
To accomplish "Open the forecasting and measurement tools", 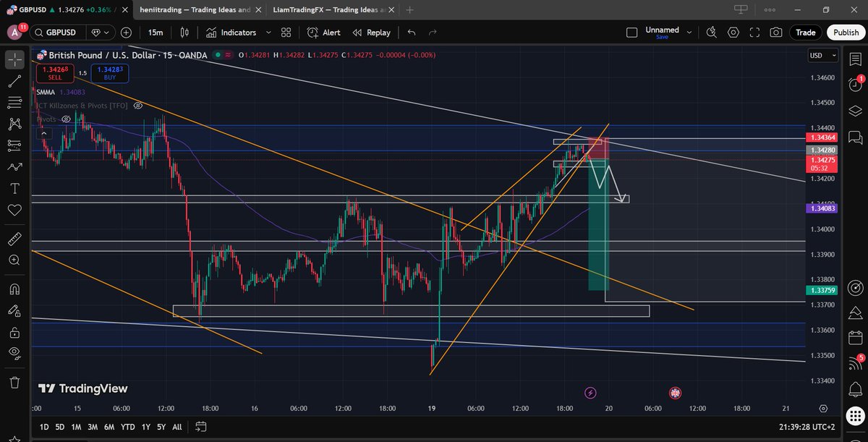I will pos(14,145).
